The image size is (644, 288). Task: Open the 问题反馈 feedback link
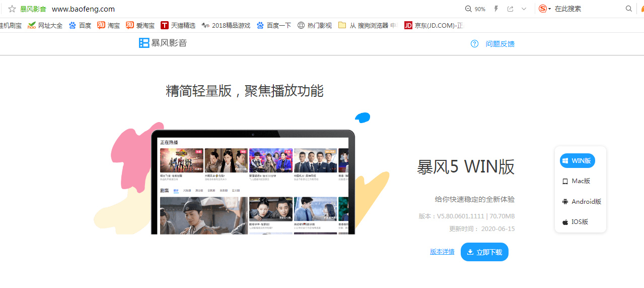click(500, 44)
